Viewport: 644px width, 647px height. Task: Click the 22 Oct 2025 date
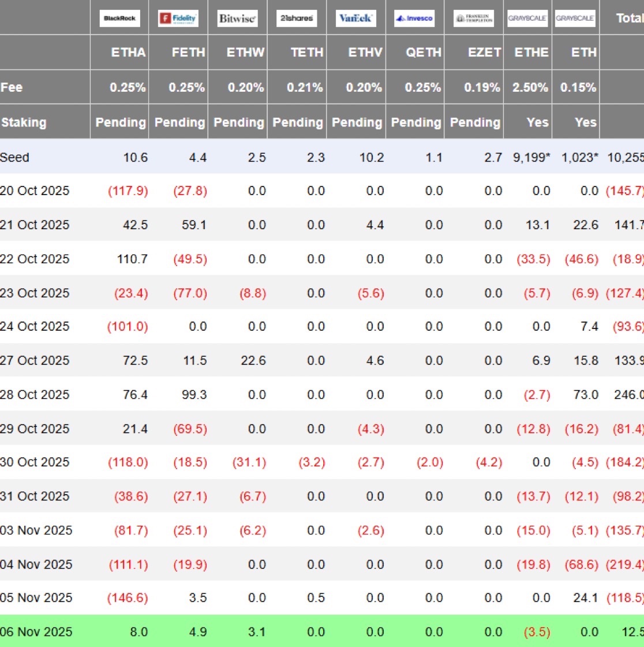click(35, 259)
